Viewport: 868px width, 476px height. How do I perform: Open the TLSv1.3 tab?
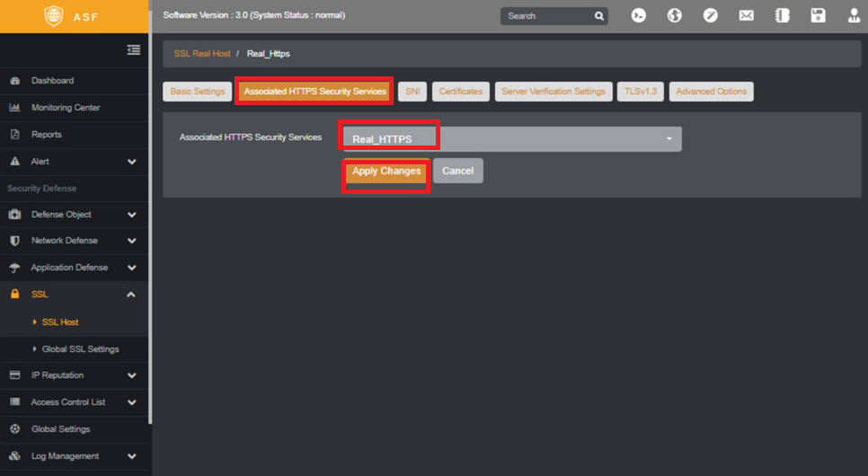[641, 92]
